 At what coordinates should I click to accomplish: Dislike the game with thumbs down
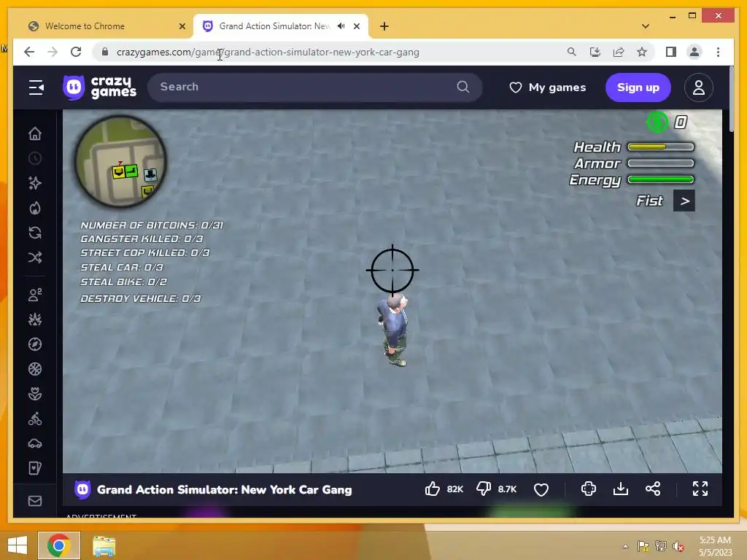point(484,489)
